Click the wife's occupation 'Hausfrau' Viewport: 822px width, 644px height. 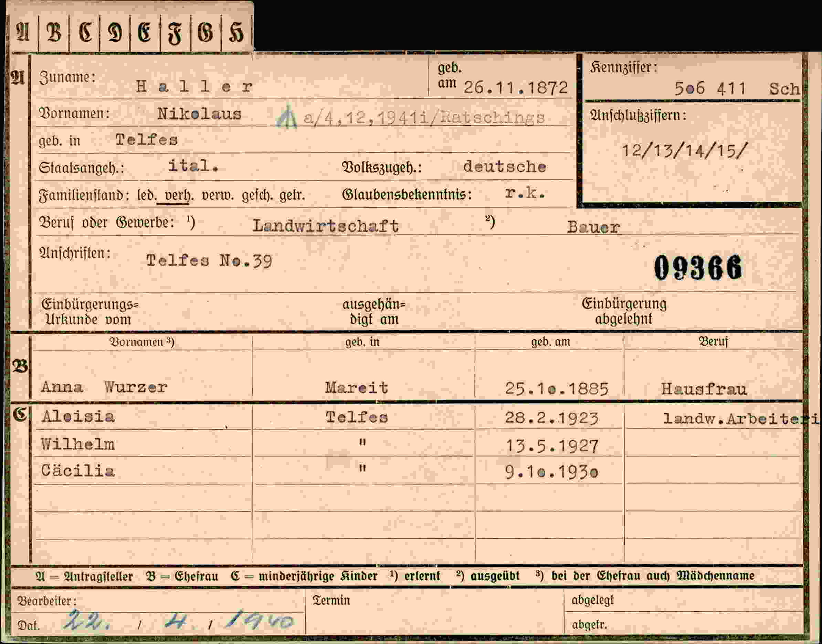[704, 389]
